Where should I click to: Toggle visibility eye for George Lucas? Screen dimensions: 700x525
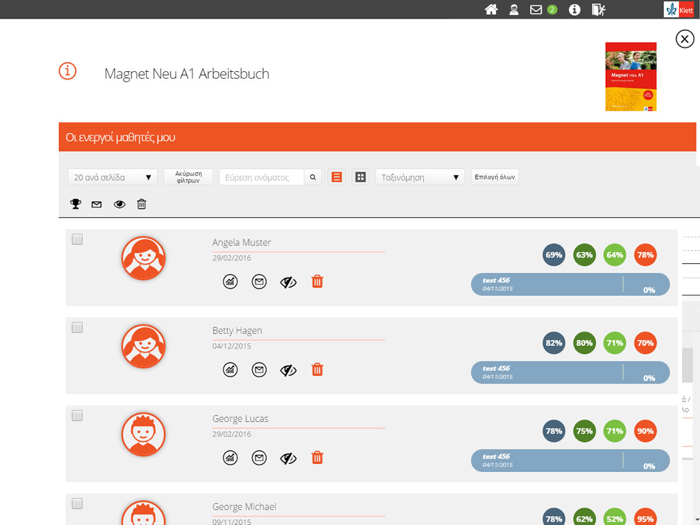tap(288, 458)
